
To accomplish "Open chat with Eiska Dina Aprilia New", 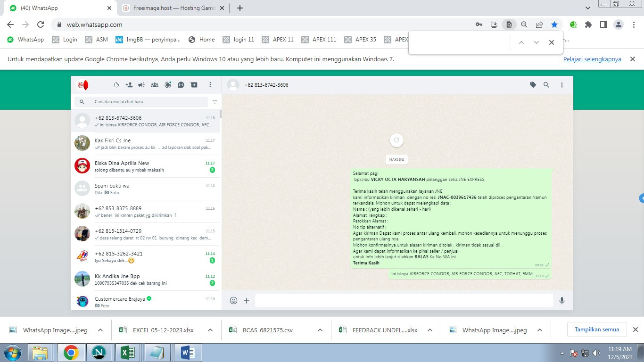I will click(x=146, y=166).
